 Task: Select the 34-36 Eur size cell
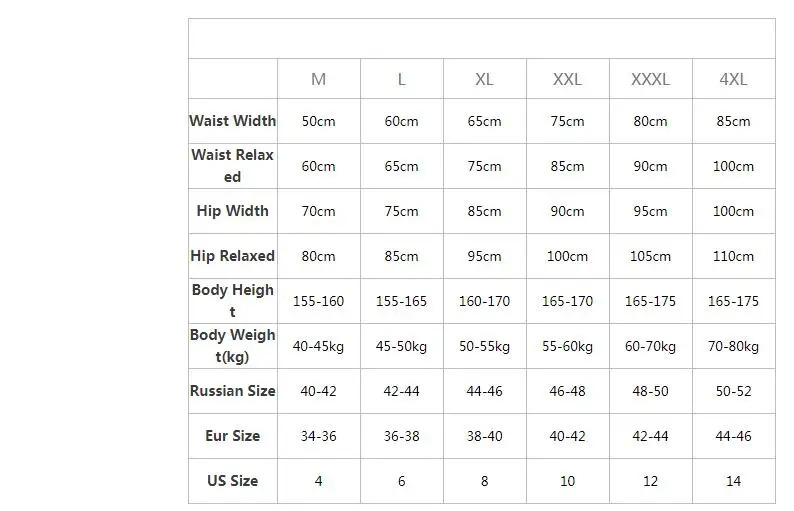coord(319,436)
